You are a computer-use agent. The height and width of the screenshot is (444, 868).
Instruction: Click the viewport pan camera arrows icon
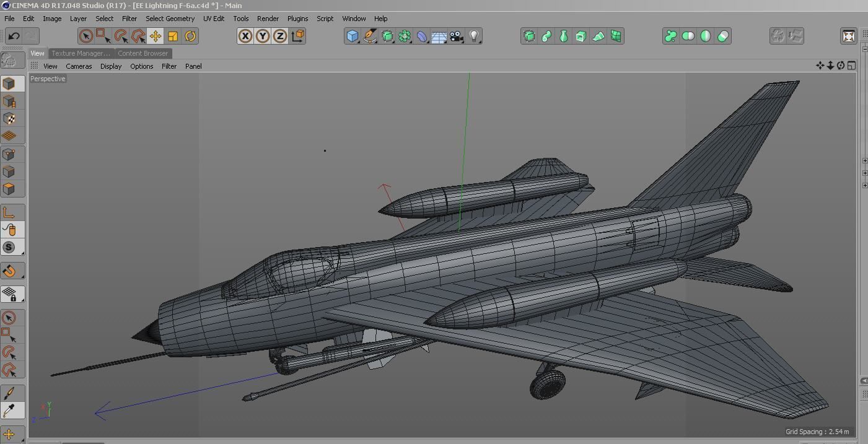click(820, 66)
